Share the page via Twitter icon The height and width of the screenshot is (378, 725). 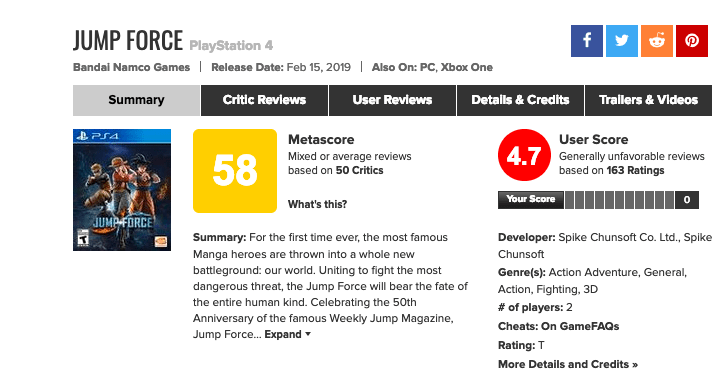click(622, 41)
